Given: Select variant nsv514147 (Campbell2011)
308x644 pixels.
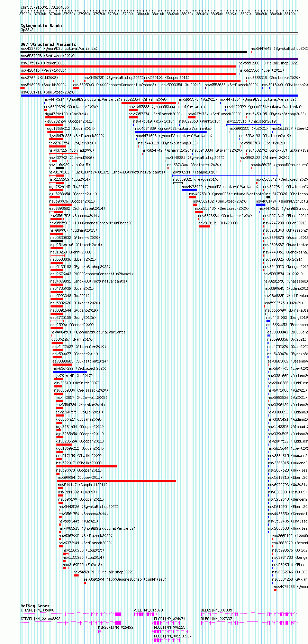Looking at the screenshot, I should (83, 485).
